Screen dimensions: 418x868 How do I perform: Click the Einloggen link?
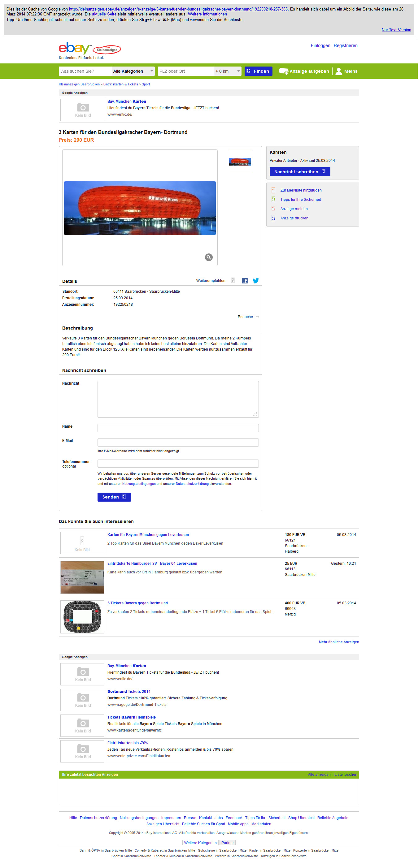[320, 45]
